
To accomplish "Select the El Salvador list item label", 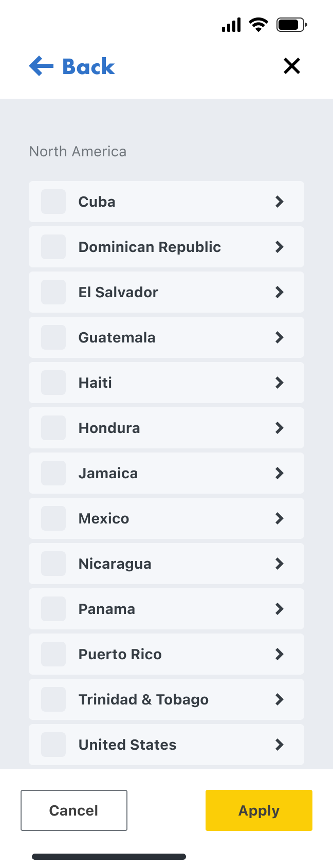I will click(x=118, y=292).
